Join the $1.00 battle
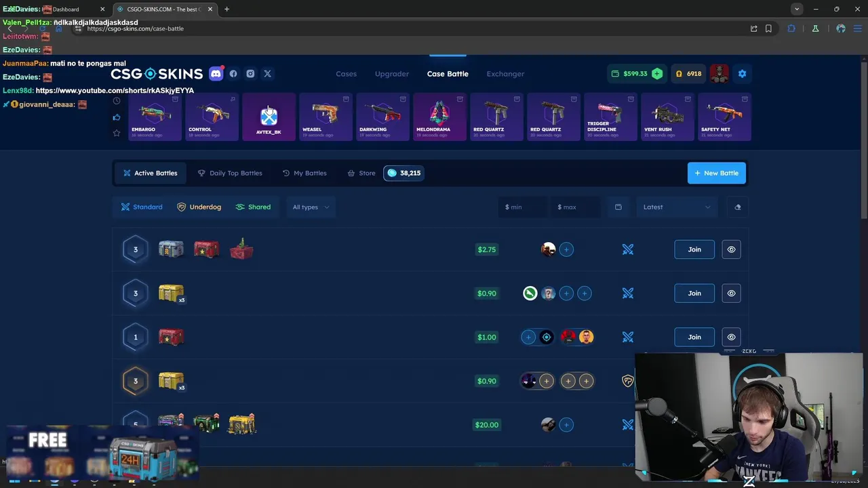The width and height of the screenshot is (868, 488). pyautogui.click(x=694, y=337)
